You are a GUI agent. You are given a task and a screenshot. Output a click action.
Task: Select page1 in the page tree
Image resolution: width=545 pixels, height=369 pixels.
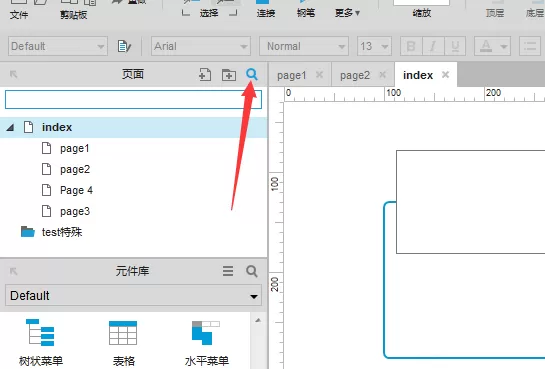74,148
